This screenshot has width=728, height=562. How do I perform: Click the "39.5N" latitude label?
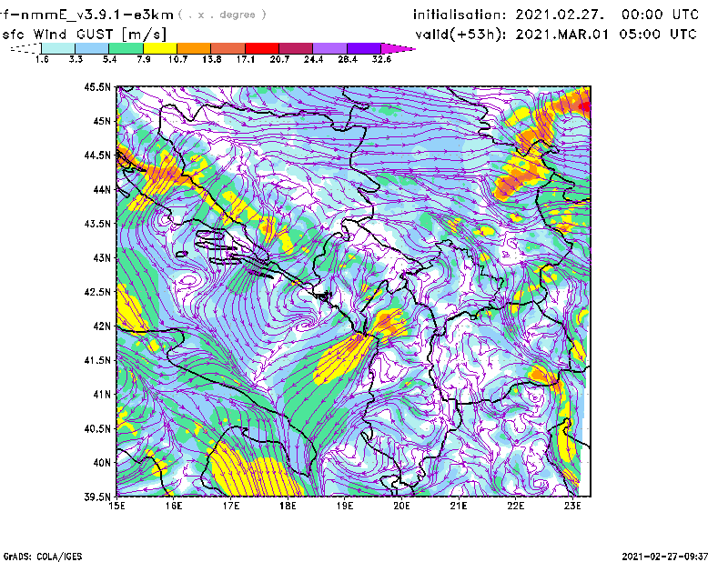pyautogui.click(x=97, y=497)
